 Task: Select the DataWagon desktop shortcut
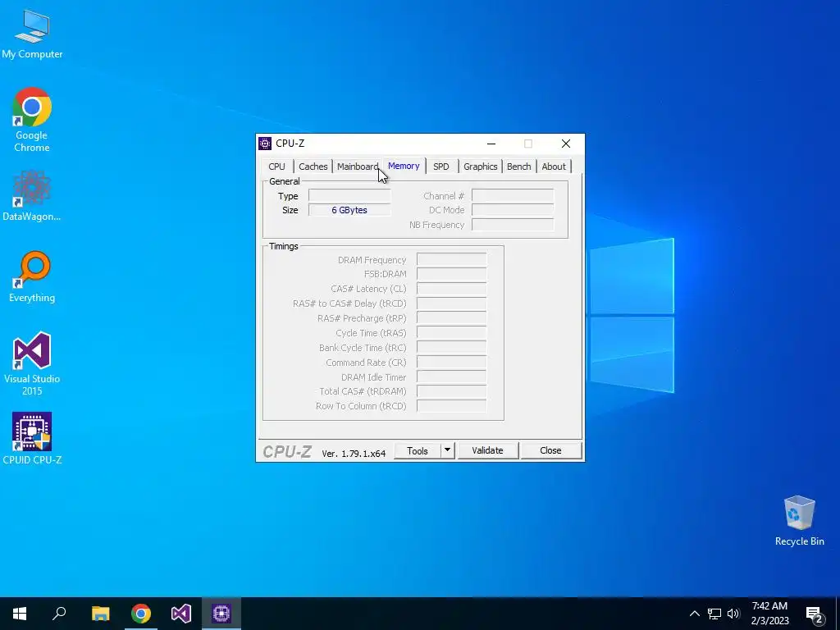pos(32,196)
